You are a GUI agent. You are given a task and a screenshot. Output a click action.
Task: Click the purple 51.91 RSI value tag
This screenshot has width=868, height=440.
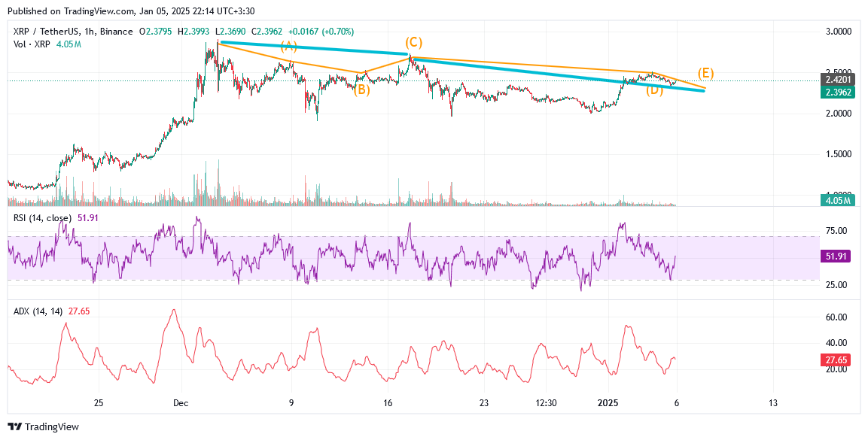(x=837, y=256)
